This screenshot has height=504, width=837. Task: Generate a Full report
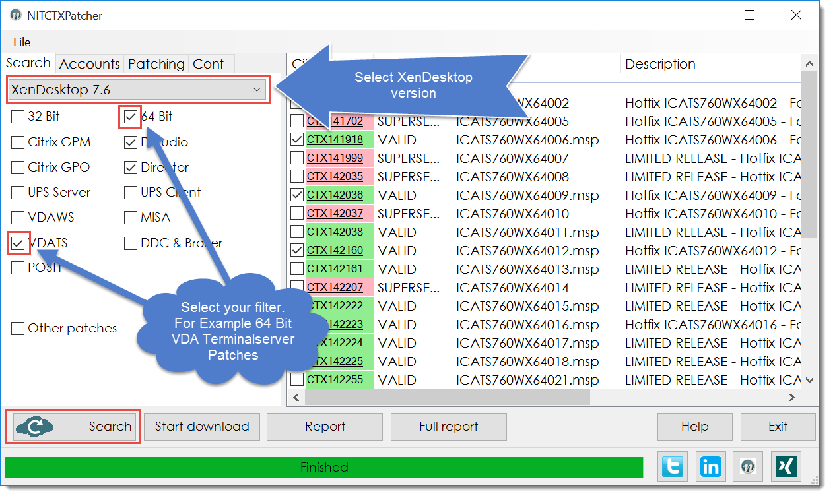(x=449, y=427)
